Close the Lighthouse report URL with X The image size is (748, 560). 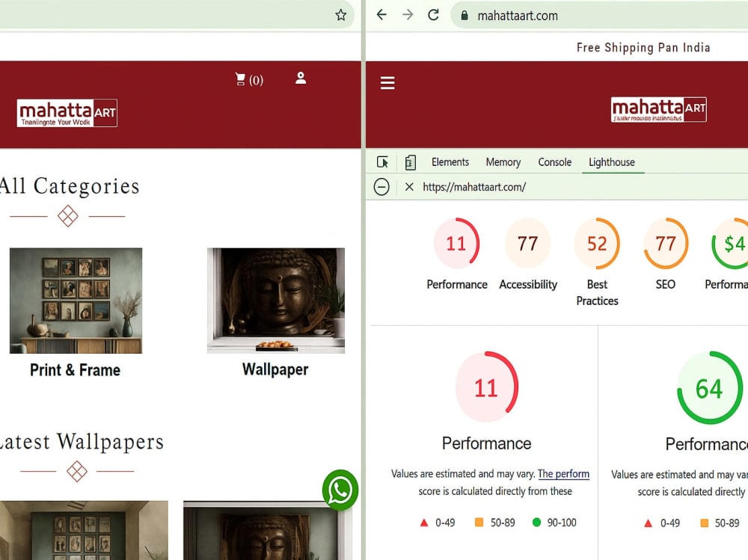pyautogui.click(x=409, y=187)
